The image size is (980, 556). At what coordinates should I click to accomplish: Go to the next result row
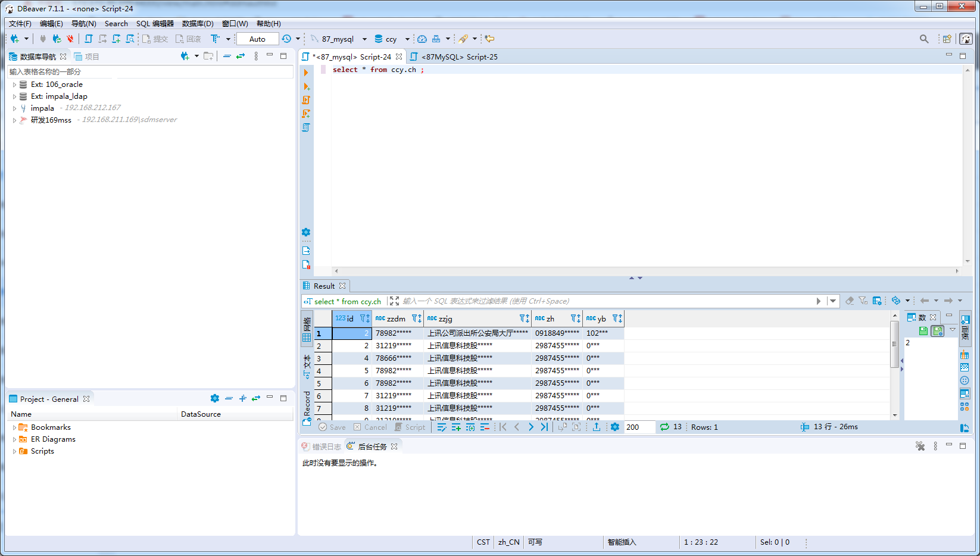530,427
